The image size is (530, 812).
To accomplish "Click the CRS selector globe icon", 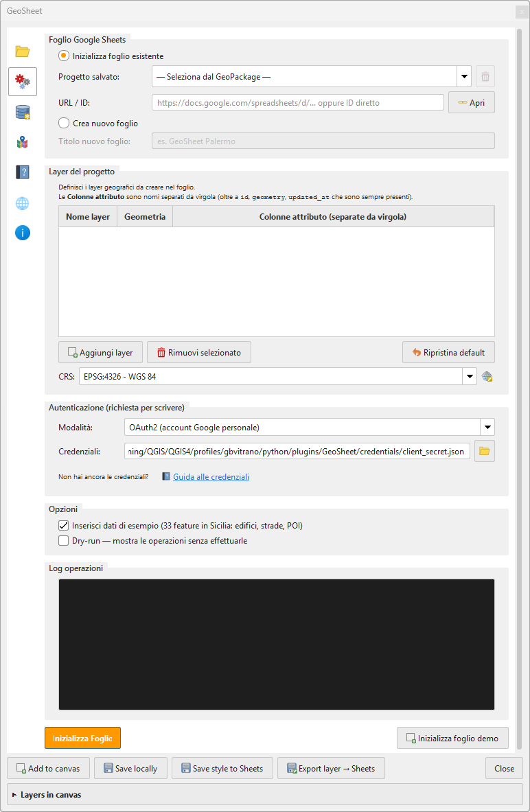I will point(487,376).
